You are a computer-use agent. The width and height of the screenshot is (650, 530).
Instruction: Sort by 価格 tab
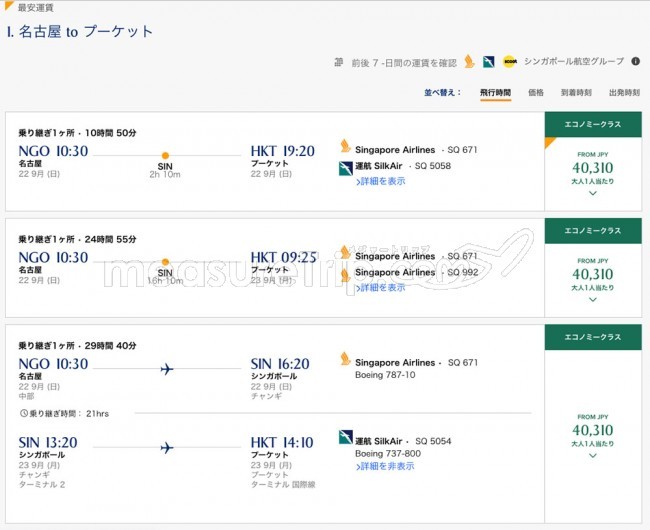[x=536, y=92]
